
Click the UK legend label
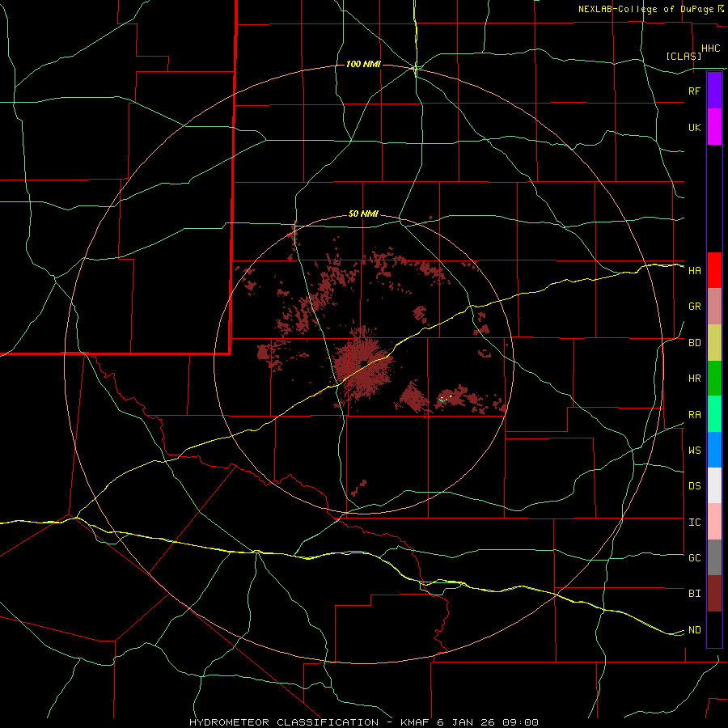695,127
